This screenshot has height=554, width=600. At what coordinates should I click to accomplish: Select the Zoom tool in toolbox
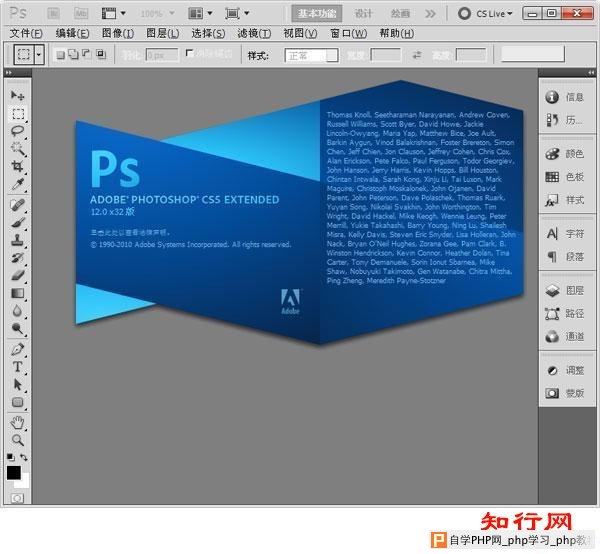click(x=17, y=440)
